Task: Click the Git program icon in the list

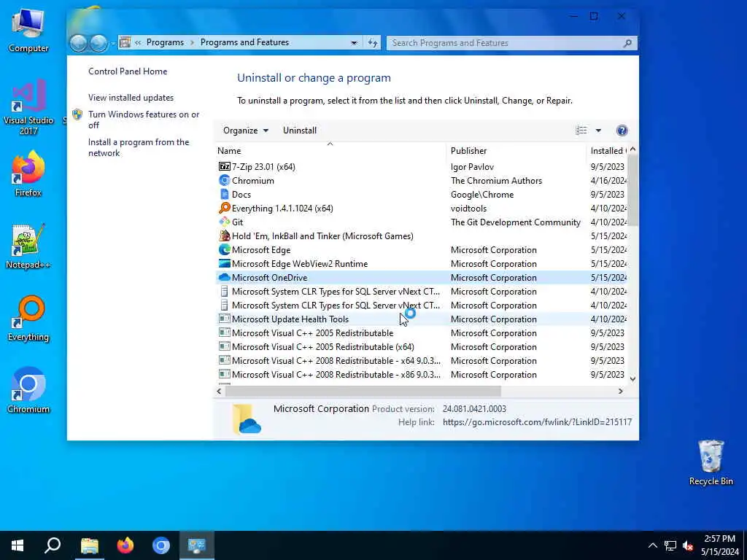Action: 224,222
